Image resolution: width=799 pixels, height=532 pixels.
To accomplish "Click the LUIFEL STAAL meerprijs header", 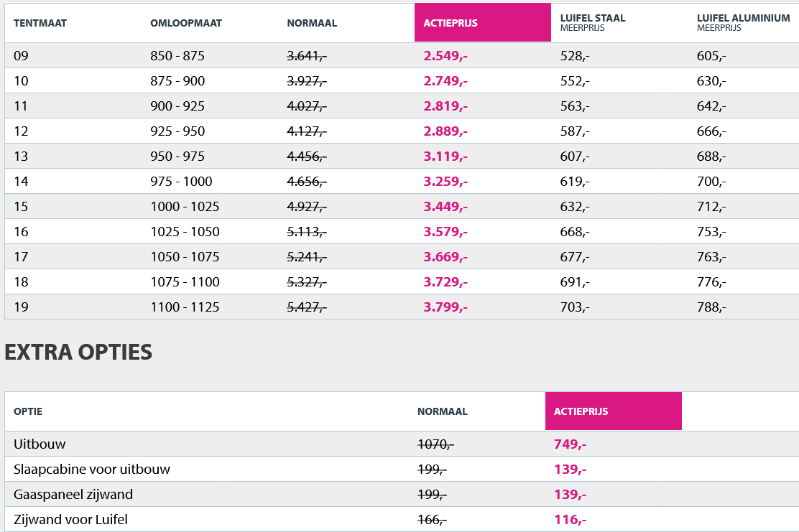I will [x=593, y=22].
